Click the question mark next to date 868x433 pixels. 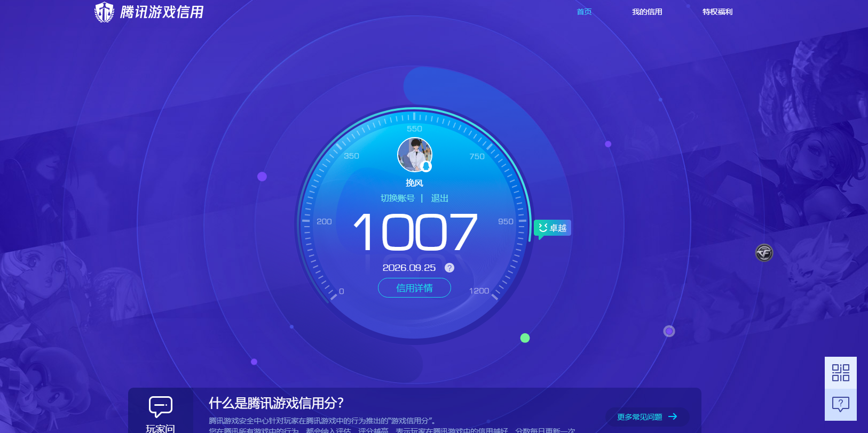(x=449, y=268)
